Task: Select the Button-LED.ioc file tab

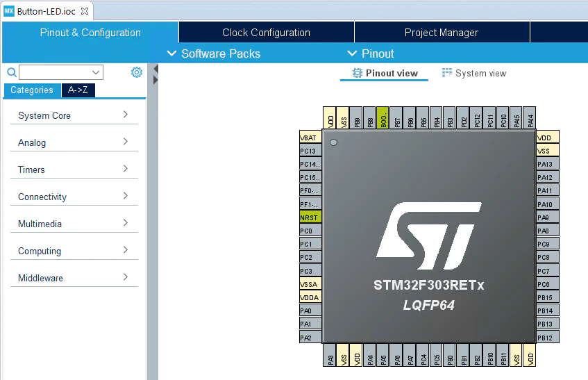Action: (x=46, y=11)
